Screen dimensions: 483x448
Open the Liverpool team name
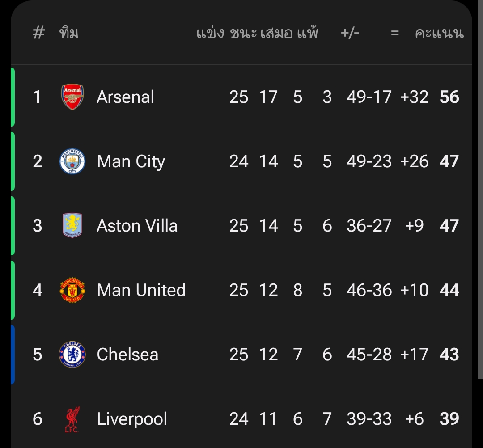pyautogui.click(x=132, y=419)
